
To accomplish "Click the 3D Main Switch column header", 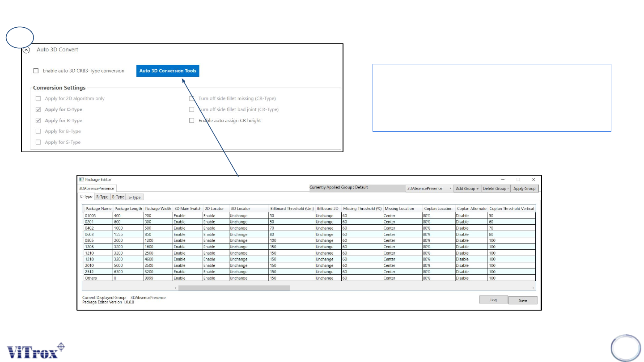I will 188,209.
